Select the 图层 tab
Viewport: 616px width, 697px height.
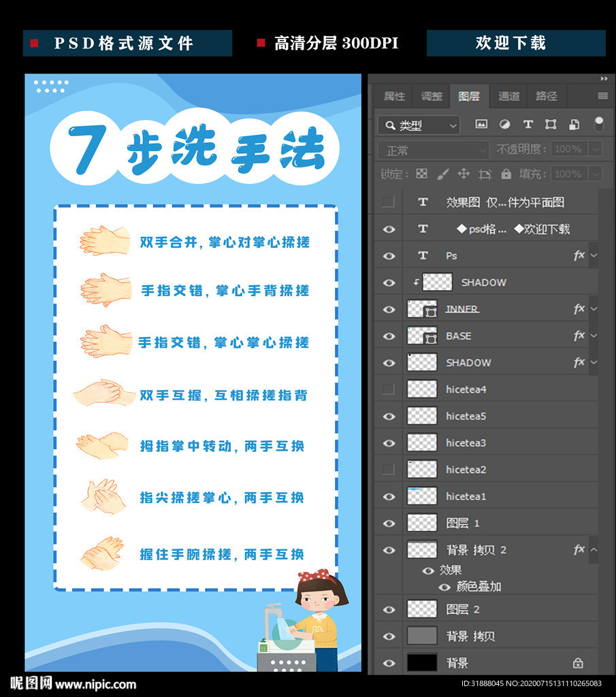pyautogui.click(x=470, y=96)
